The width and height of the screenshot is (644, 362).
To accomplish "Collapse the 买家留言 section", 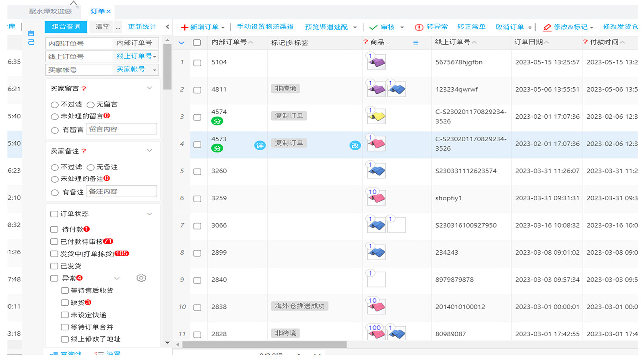I will click(149, 88).
